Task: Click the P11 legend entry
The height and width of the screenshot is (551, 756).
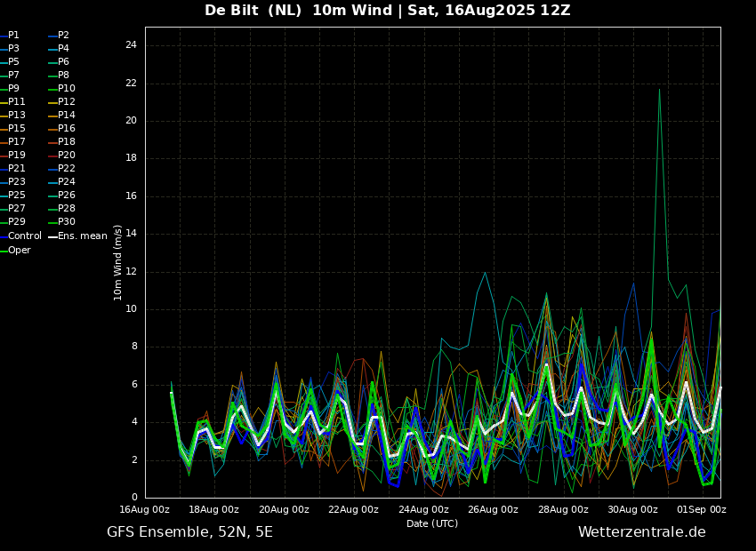Action: pyautogui.click(x=12, y=101)
